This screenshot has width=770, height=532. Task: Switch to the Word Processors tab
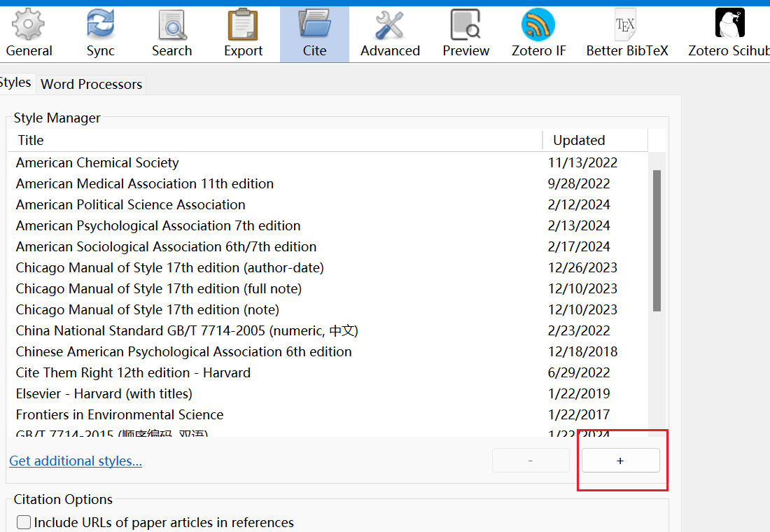(92, 84)
